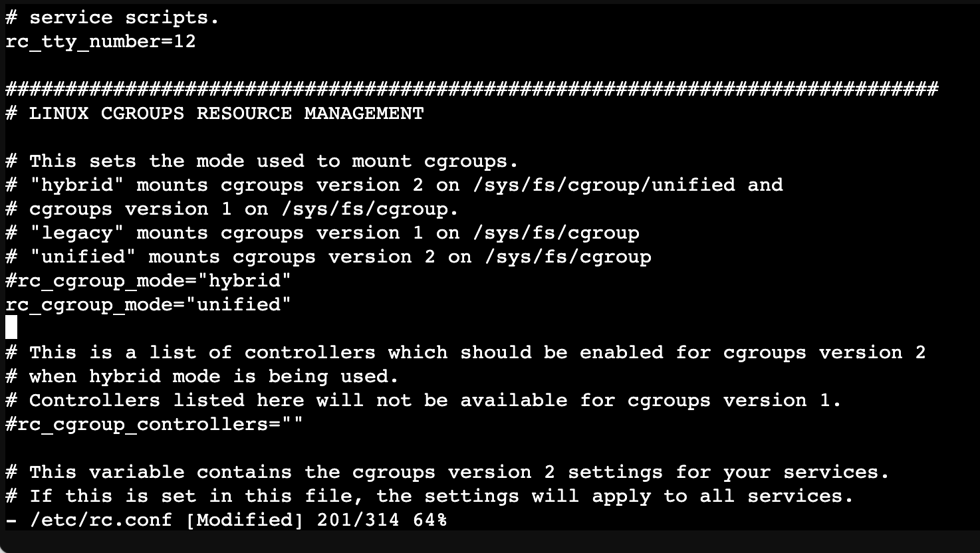Click the "when hybrid mode is being used" line
This screenshot has height=553, width=980.
pos(213,377)
